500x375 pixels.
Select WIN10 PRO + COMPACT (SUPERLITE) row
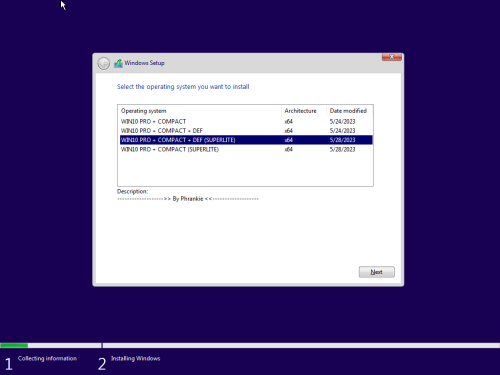point(246,149)
